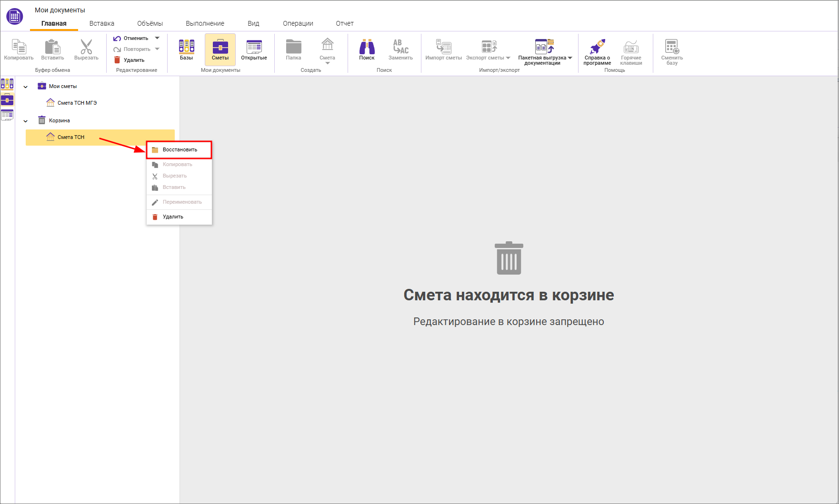
Task: Select Смета ТСН МГЭ in the tree
Action: click(x=77, y=103)
